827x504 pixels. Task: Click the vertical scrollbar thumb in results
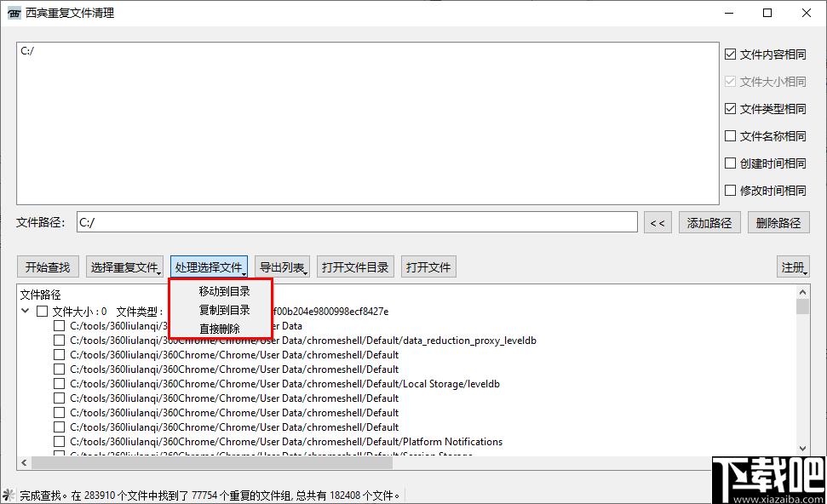802,306
